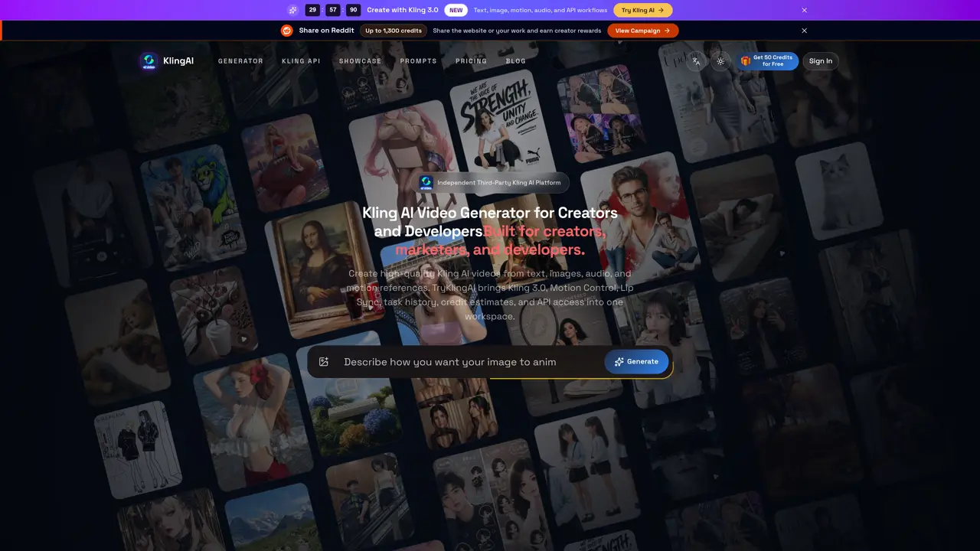Visit the Pricing page
Screen dimensions: 980x551
click(x=471, y=61)
